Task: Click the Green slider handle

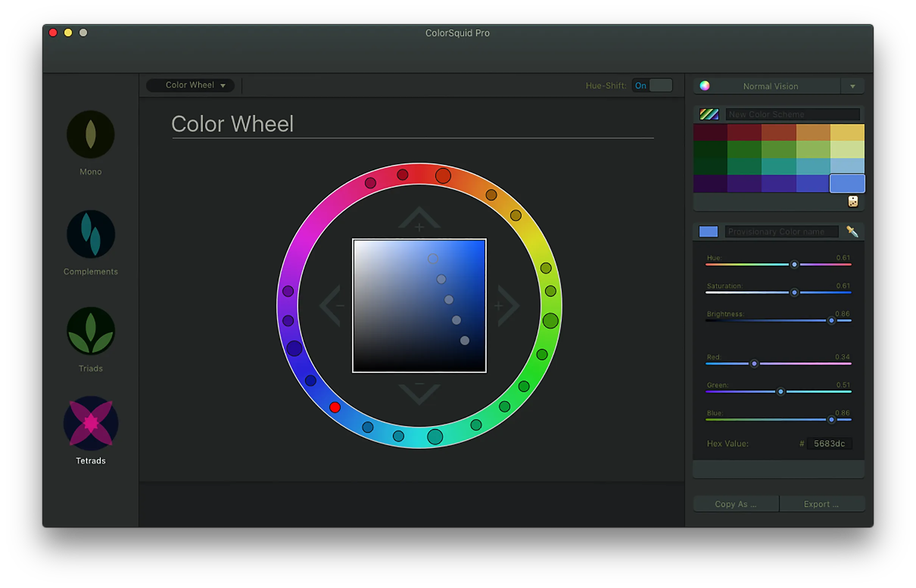Action: tap(781, 392)
